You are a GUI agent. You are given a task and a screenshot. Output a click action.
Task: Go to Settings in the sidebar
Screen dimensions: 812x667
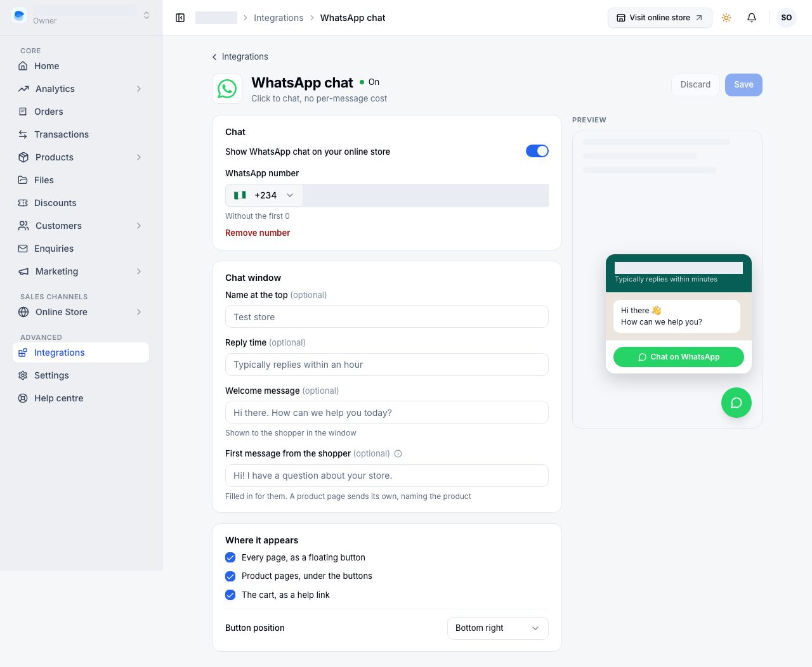tap(81, 375)
